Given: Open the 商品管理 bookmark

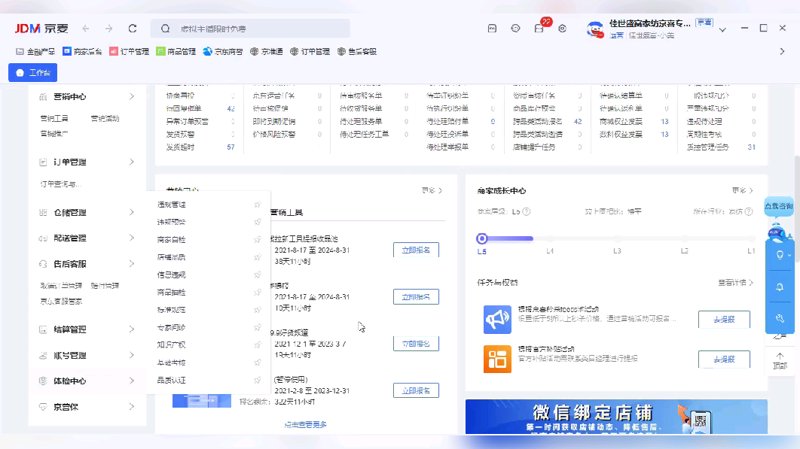Looking at the screenshot, I should tap(176, 52).
